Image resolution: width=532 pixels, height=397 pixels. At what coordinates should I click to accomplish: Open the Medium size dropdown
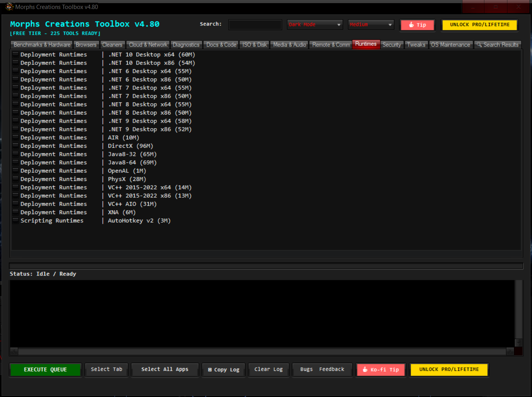point(371,25)
